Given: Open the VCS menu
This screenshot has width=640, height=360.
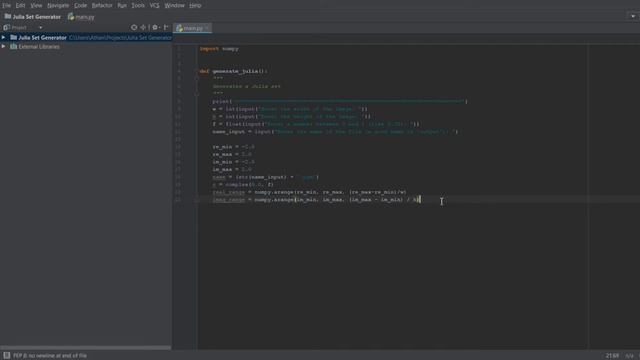Looking at the screenshot, I should click(x=154, y=5).
